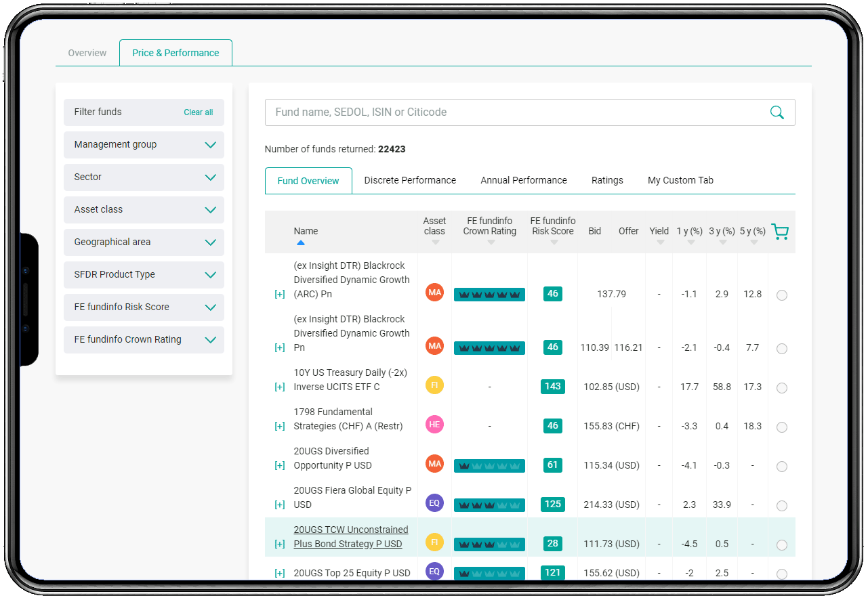Click MA asset class badge for Blackrock (ARC) Pn
The width and height of the screenshot is (868, 600).
pyautogui.click(x=434, y=293)
